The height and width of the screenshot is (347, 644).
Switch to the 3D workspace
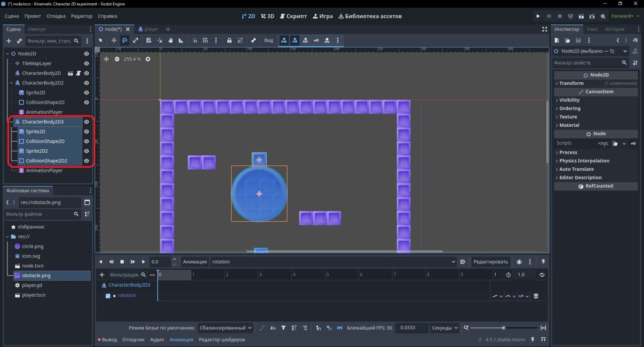(267, 16)
